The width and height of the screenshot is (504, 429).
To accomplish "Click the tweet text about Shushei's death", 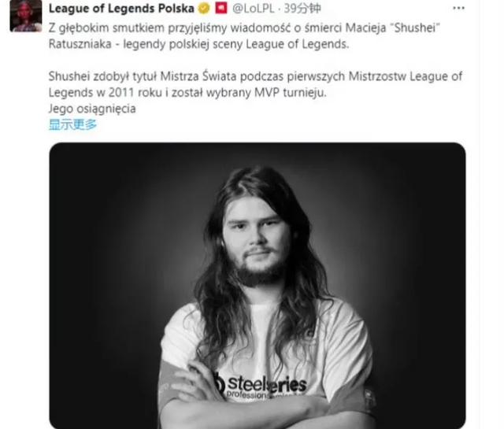I will point(244,35).
